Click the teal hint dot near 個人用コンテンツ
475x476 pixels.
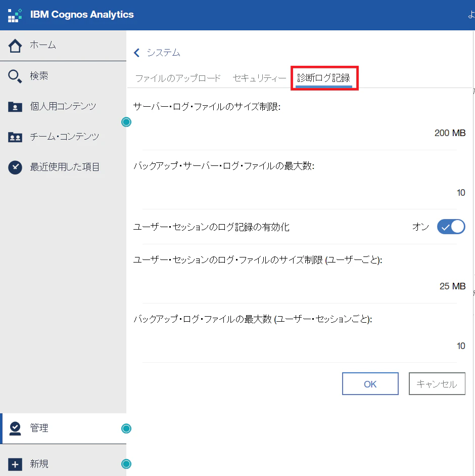tap(126, 122)
